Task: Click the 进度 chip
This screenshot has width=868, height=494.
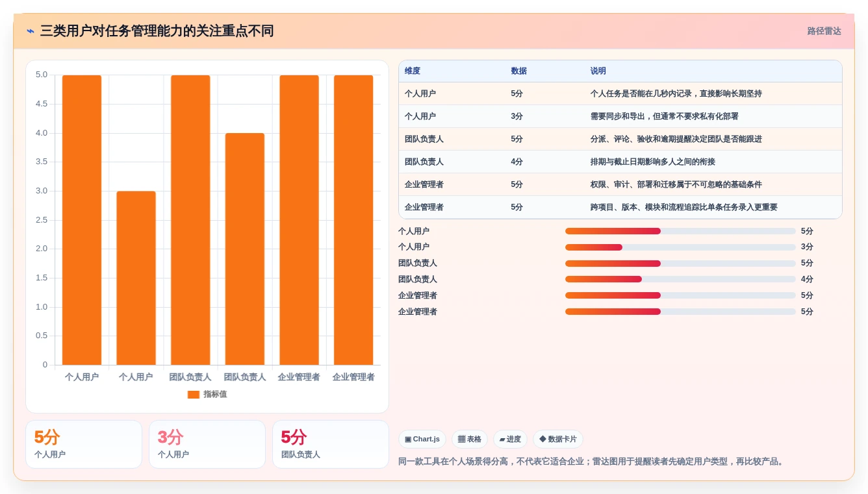Action: [x=510, y=439]
